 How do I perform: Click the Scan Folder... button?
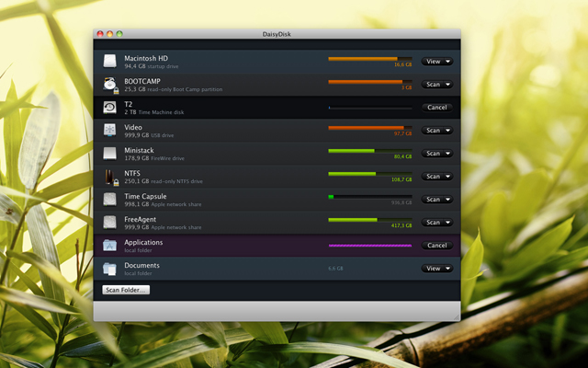tap(126, 290)
